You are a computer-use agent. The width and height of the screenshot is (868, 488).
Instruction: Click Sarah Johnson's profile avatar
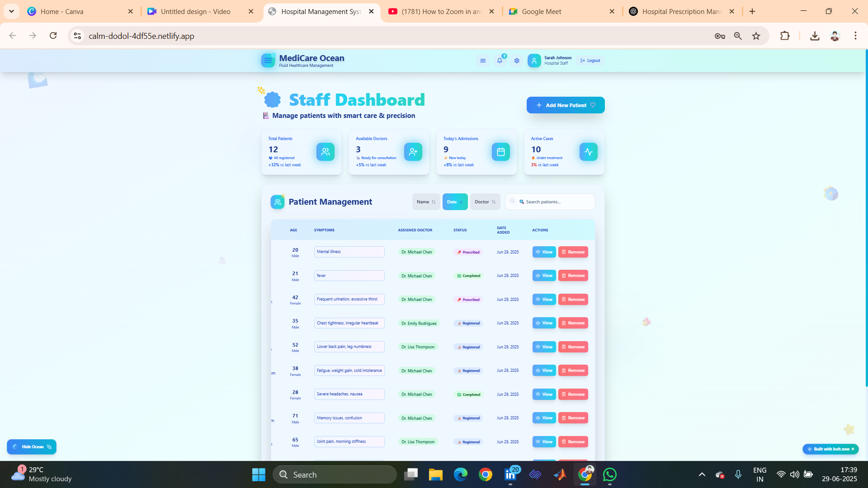[x=534, y=61]
